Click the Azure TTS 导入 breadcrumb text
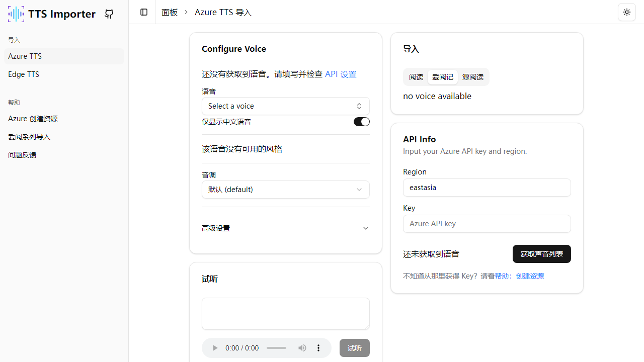This screenshot has width=644, height=362. pyautogui.click(x=223, y=12)
